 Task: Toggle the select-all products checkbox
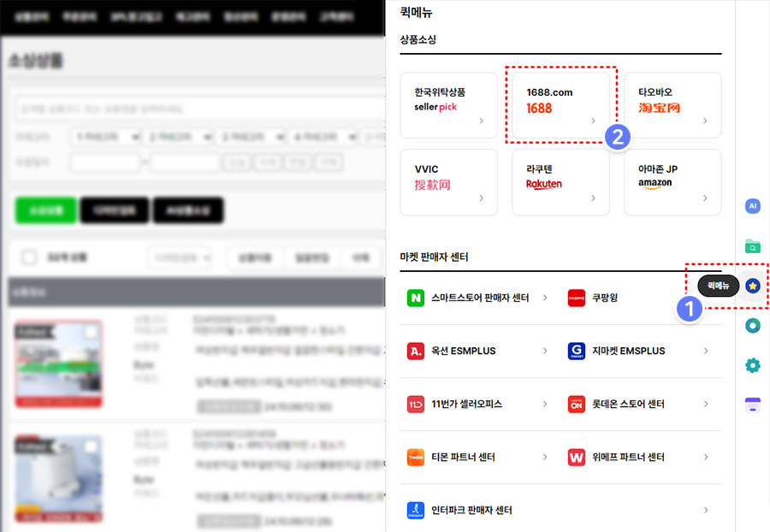pyautogui.click(x=30, y=257)
